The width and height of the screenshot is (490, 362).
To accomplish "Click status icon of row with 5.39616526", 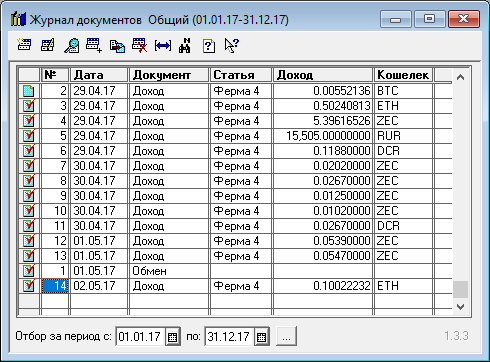I will coord(29,121).
